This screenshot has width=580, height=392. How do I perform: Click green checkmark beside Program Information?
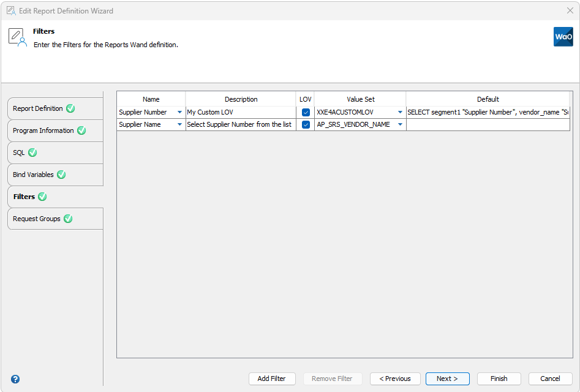81,130
